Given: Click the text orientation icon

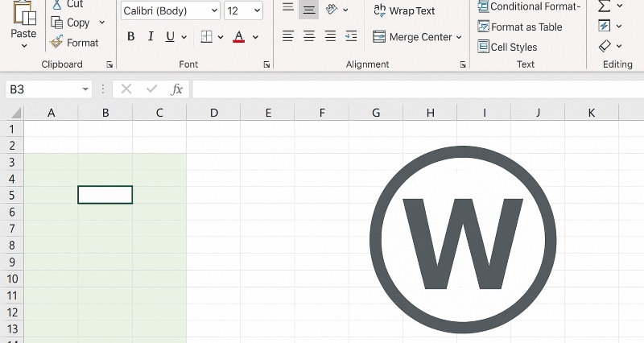Looking at the screenshot, I should [332, 9].
